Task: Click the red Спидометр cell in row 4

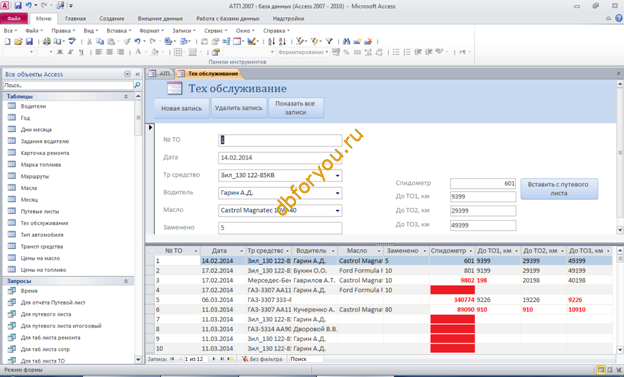Action: (452, 290)
